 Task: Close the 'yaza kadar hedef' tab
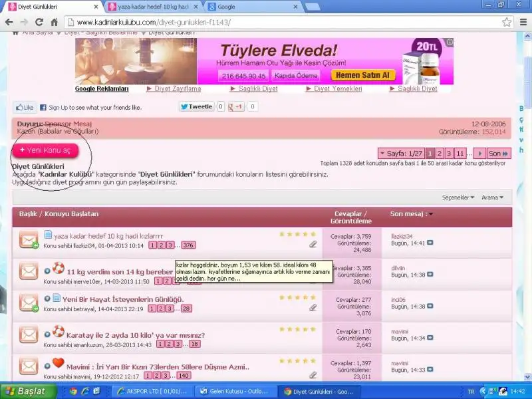(196, 7)
